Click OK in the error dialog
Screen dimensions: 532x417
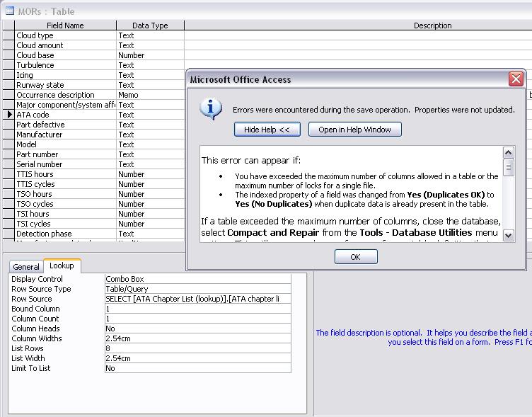pos(356,257)
